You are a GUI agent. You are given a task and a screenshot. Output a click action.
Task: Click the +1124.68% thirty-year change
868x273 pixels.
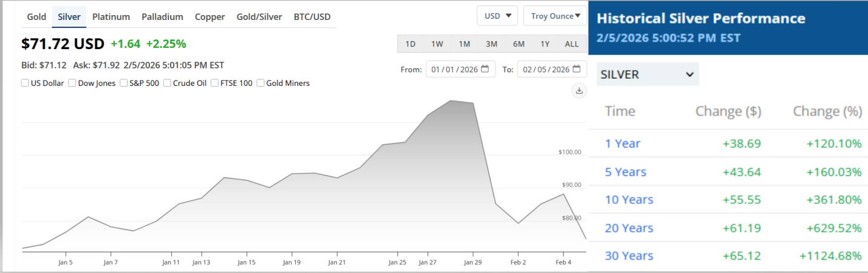point(829,256)
